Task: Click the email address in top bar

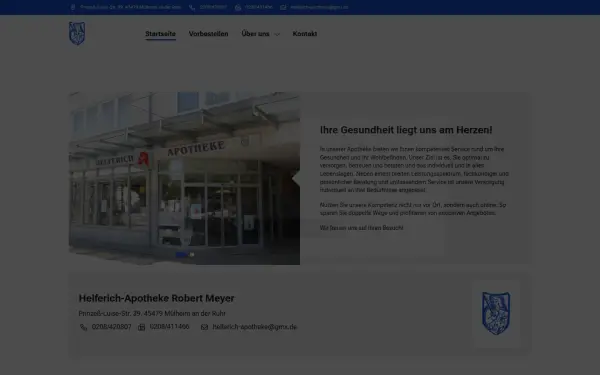Action: 319,7
